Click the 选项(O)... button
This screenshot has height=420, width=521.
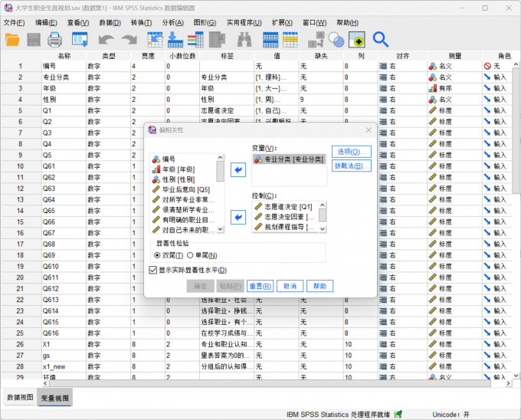(x=352, y=152)
